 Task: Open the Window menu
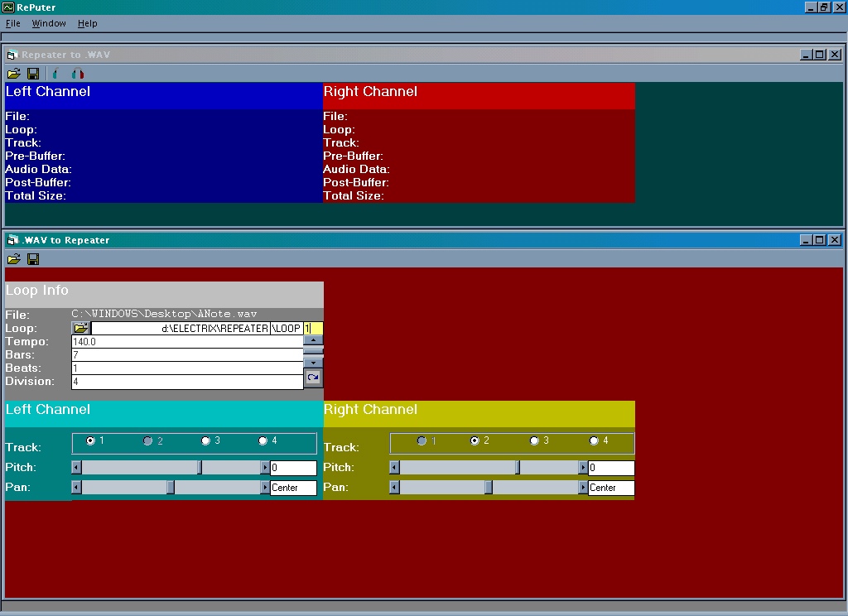point(48,23)
